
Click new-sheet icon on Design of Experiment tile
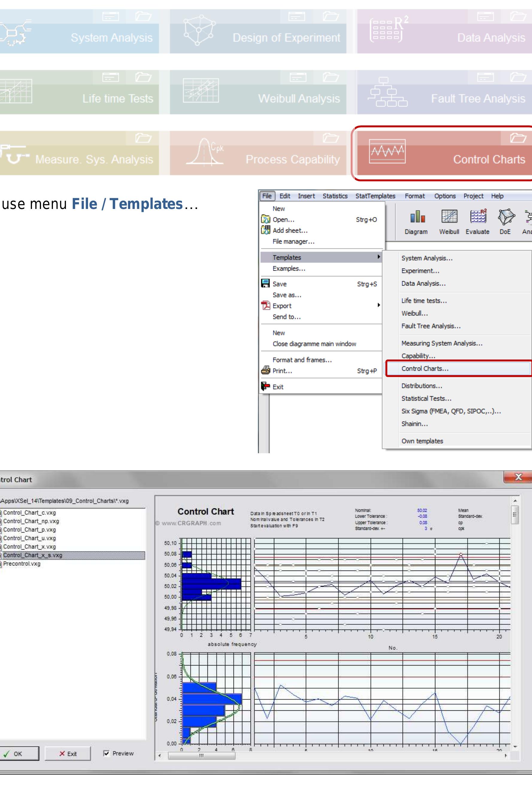pyautogui.click(x=297, y=16)
